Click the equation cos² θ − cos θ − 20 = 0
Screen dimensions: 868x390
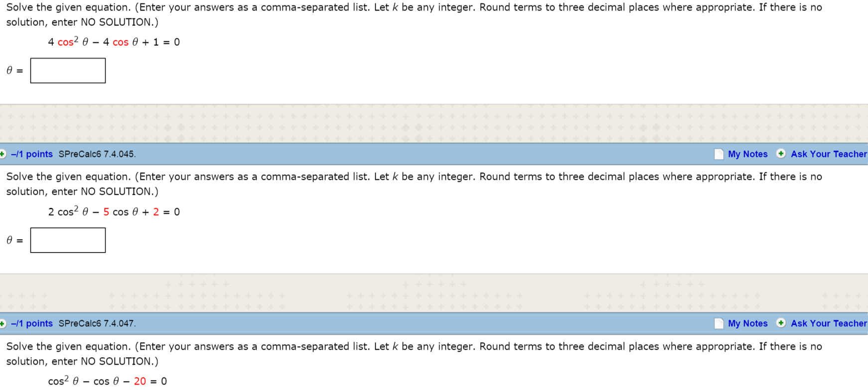(107, 381)
